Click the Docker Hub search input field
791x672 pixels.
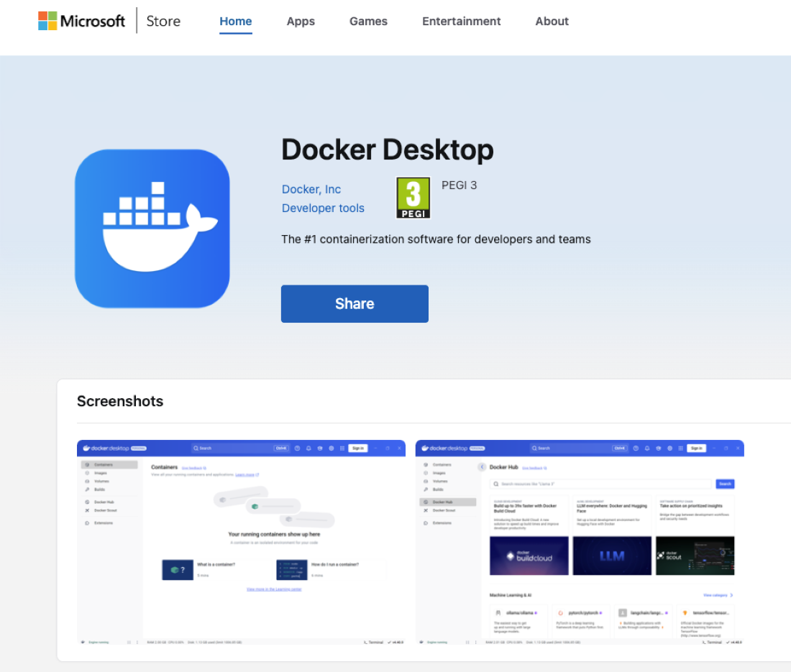pyautogui.click(x=600, y=484)
